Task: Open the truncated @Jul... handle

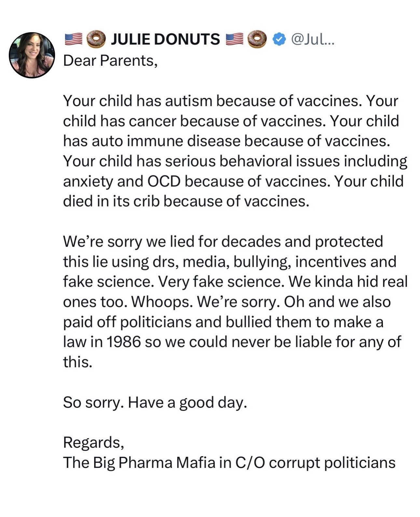Action: click(x=312, y=39)
